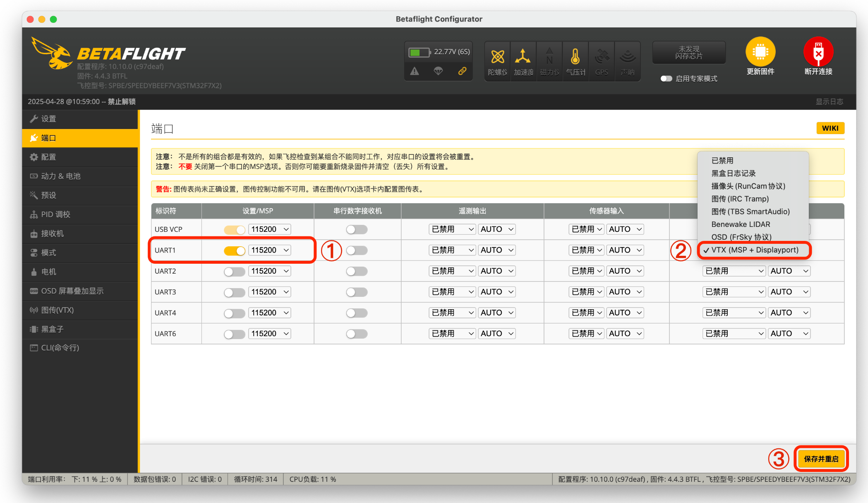The width and height of the screenshot is (868, 503).
Task: Open UART3 sensor input 已禁用 dropdown
Action: tap(586, 292)
